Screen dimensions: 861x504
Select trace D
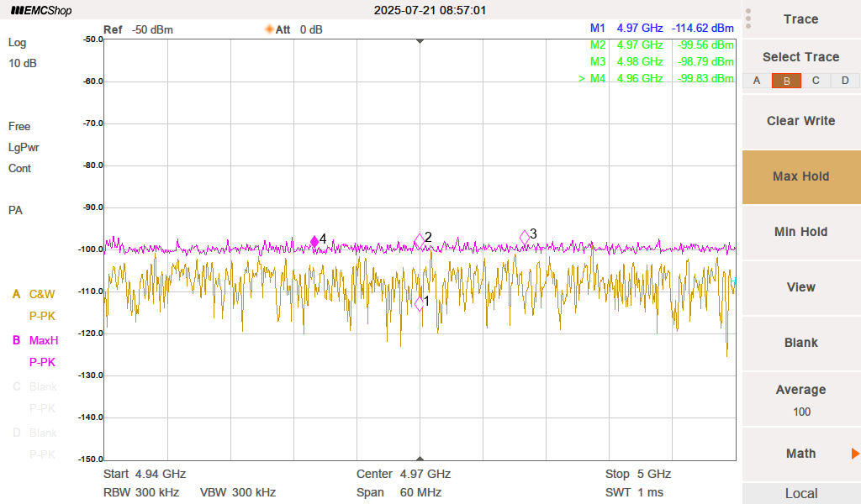845,81
